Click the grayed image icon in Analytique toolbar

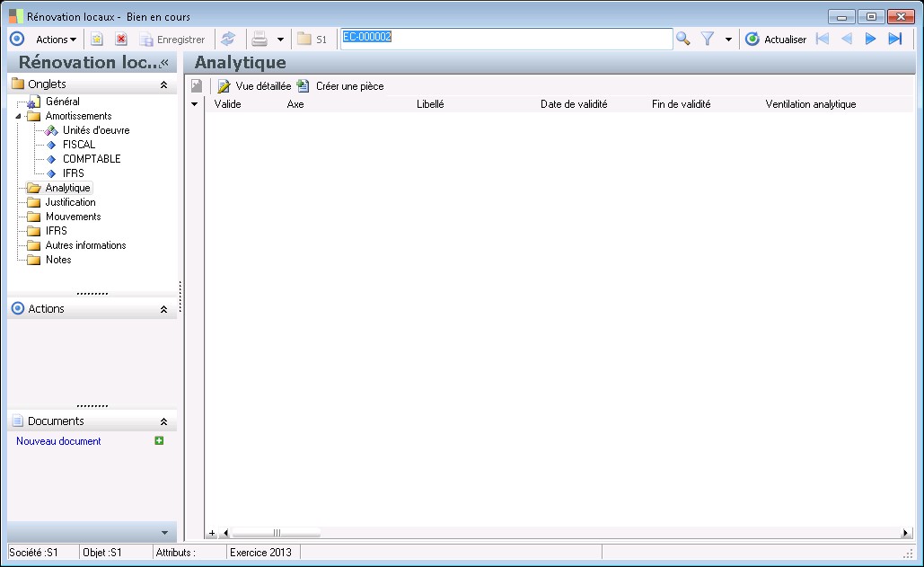(x=197, y=86)
